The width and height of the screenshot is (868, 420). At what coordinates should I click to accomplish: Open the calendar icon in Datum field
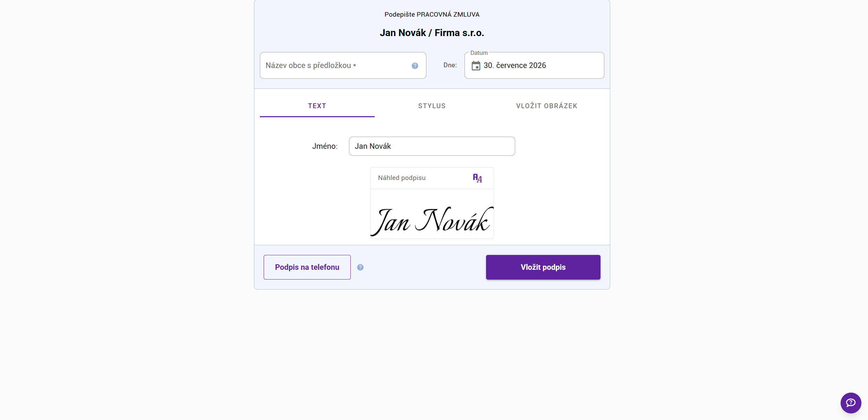[476, 66]
